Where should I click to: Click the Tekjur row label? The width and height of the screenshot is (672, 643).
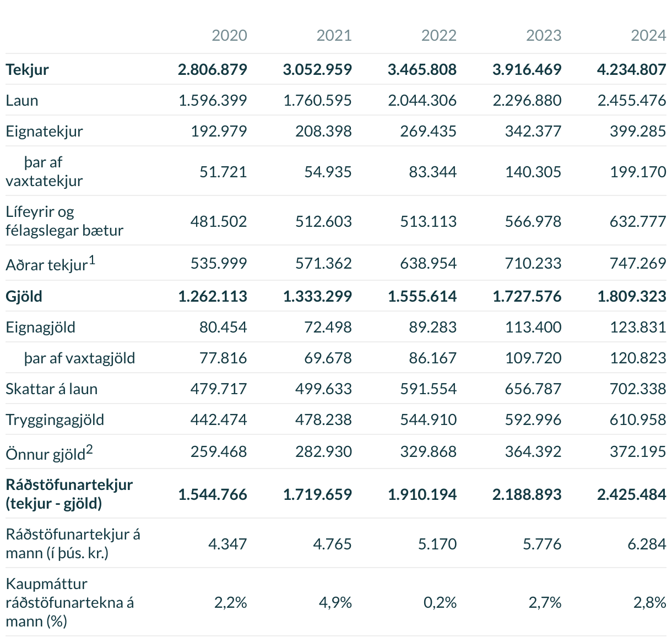[28, 70]
